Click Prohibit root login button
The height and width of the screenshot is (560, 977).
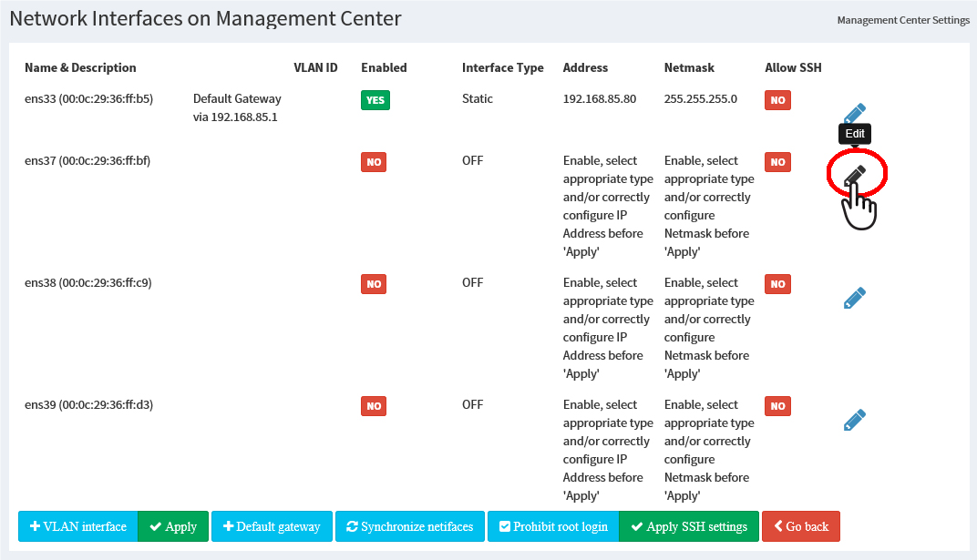coord(553,526)
